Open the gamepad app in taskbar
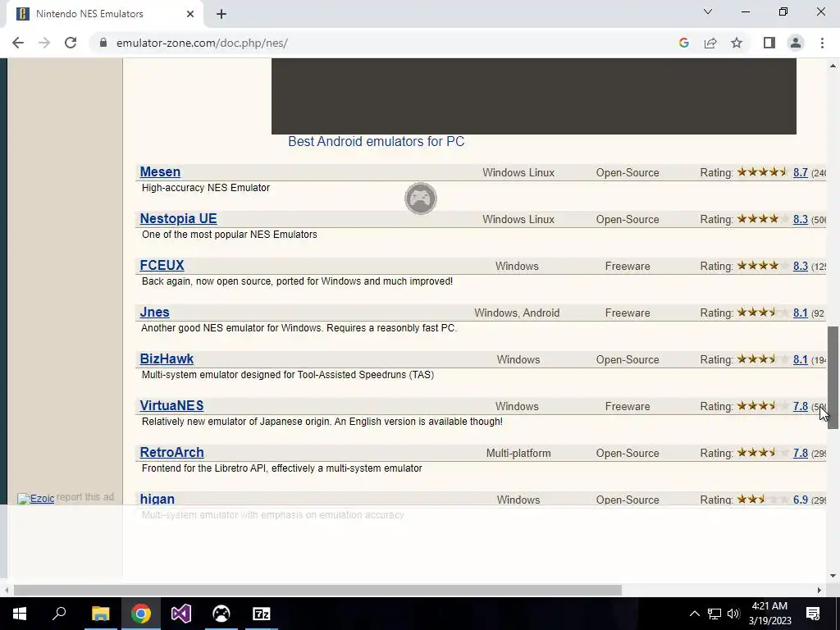Viewport: 840px width, 630px height. click(x=221, y=614)
